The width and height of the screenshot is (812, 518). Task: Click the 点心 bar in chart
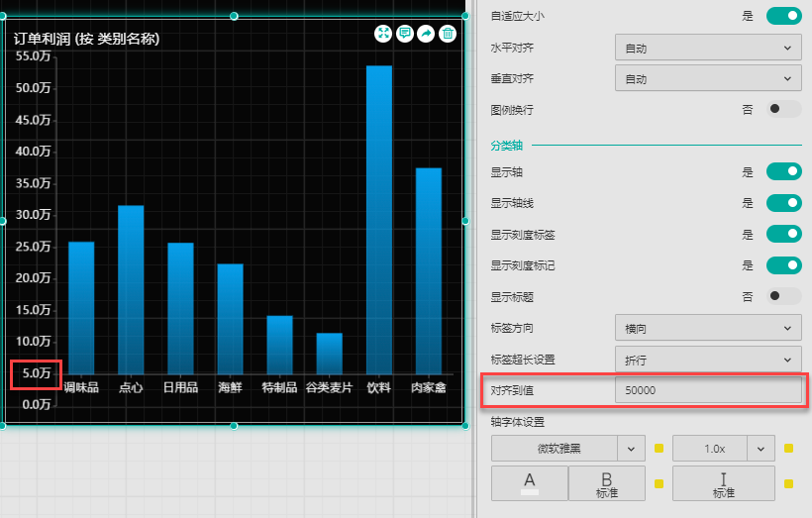(x=131, y=289)
